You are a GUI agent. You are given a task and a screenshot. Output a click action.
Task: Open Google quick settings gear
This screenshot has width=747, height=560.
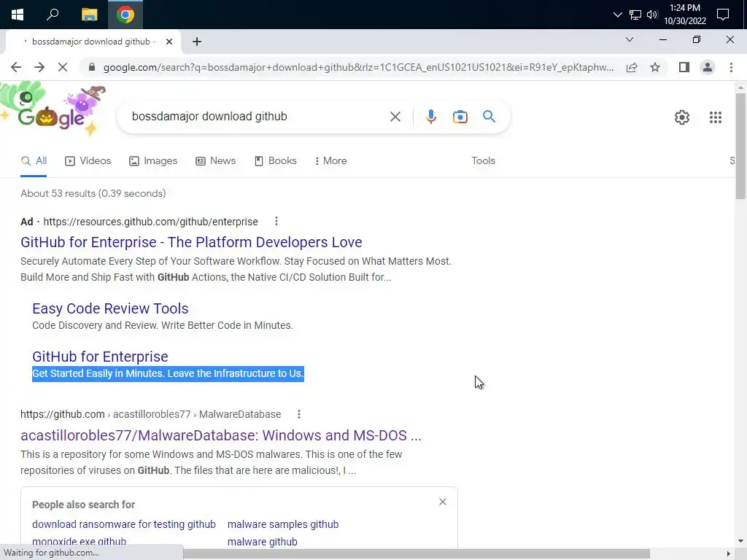tap(682, 117)
